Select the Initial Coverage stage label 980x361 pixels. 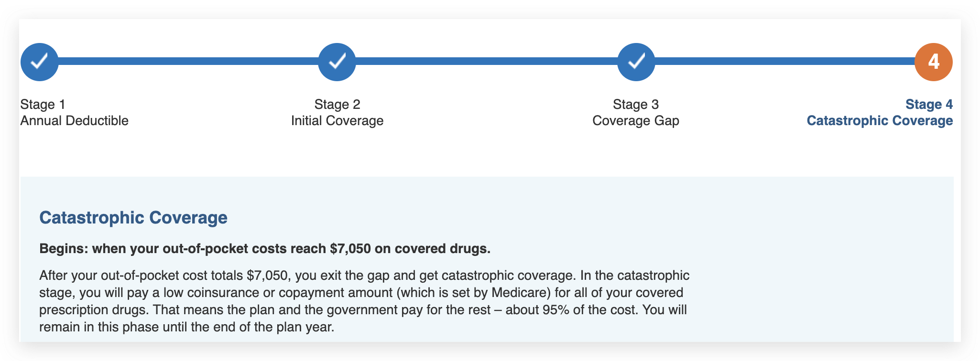337,120
